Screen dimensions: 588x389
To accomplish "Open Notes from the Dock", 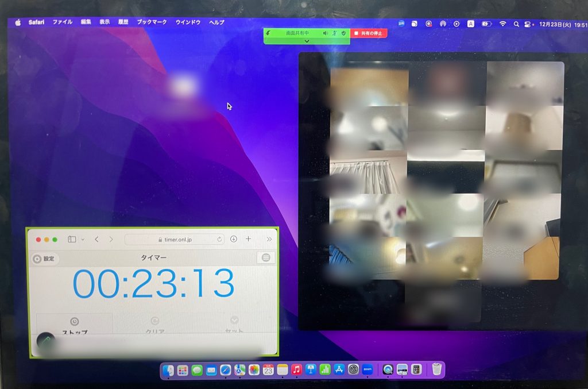I will (x=283, y=370).
